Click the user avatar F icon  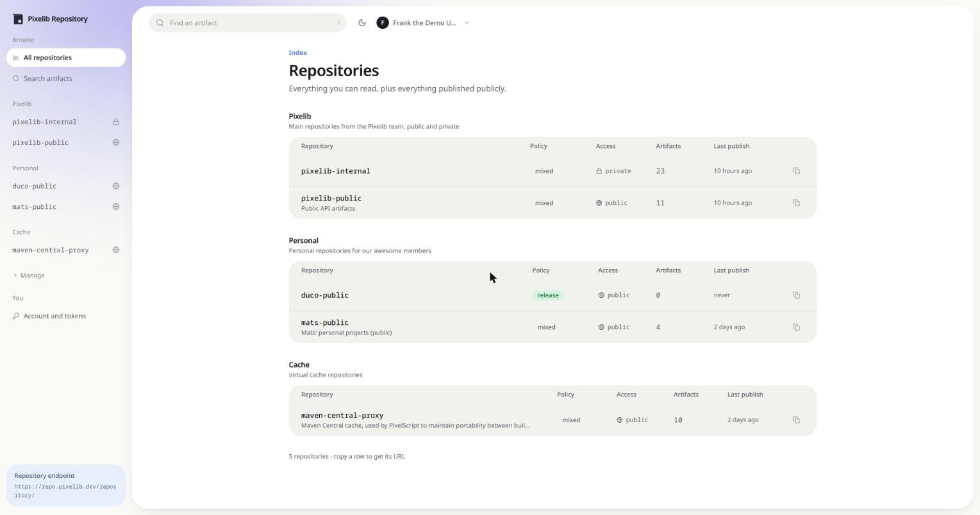[x=383, y=22]
